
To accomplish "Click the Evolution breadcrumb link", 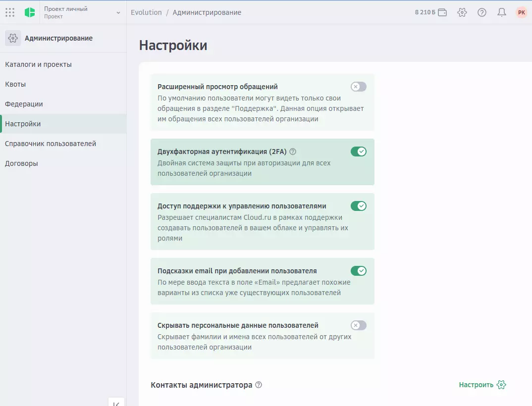I will tap(146, 12).
